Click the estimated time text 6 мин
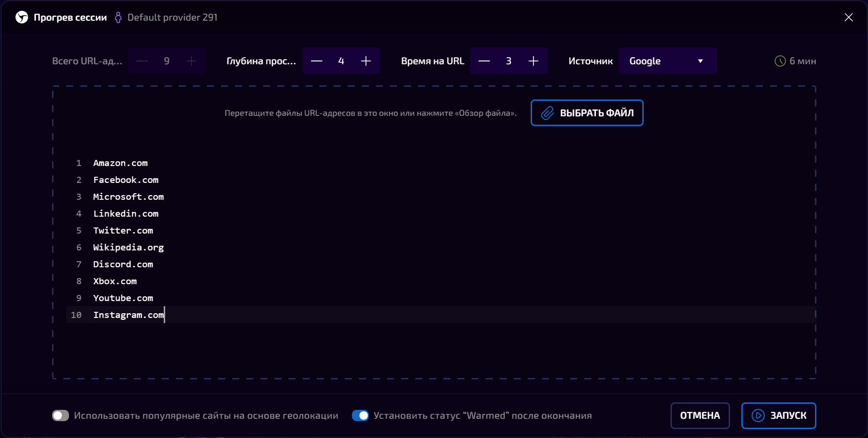This screenshot has width=868, height=438. (803, 61)
